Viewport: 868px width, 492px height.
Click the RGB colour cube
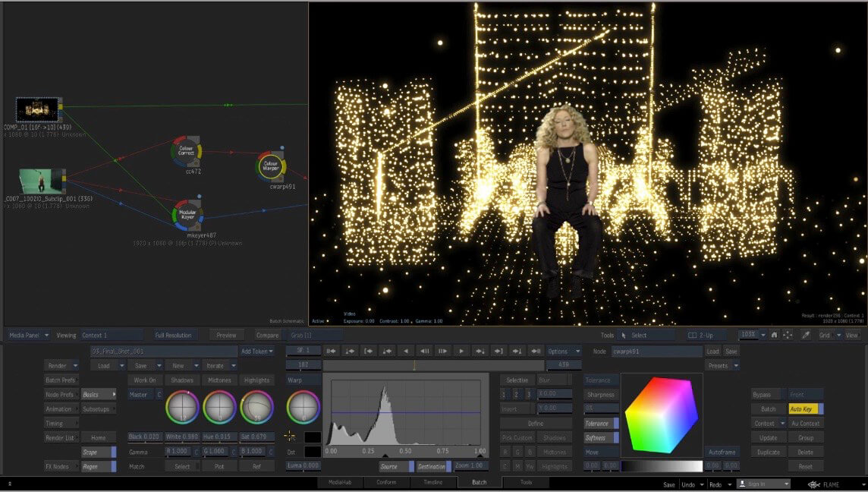pyautogui.click(x=661, y=414)
